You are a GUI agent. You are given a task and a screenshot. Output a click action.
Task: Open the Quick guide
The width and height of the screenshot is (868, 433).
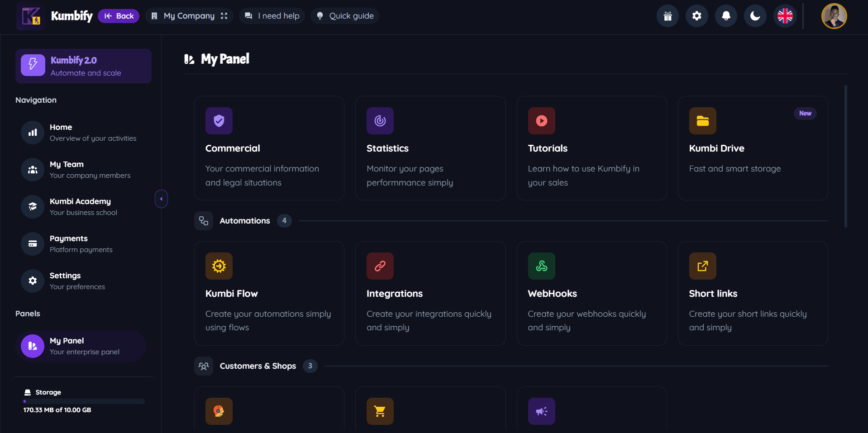click(345, 16)
